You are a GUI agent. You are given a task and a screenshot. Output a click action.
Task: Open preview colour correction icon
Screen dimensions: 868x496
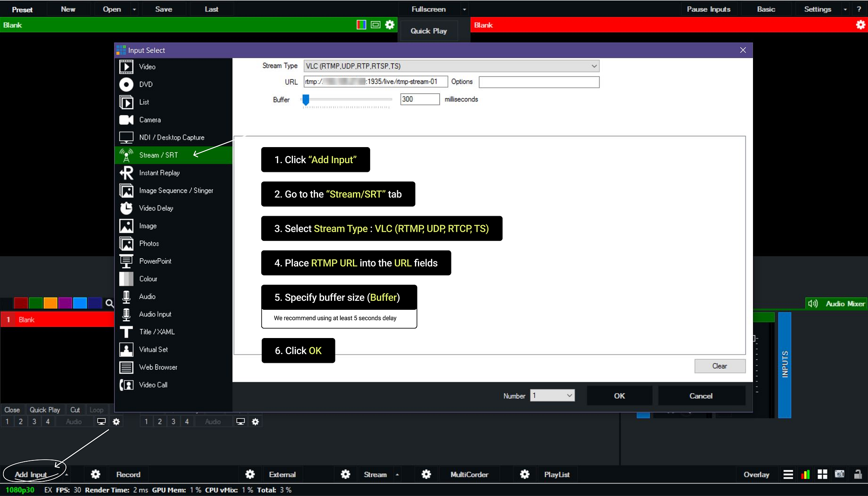click(x=361, y=25)
